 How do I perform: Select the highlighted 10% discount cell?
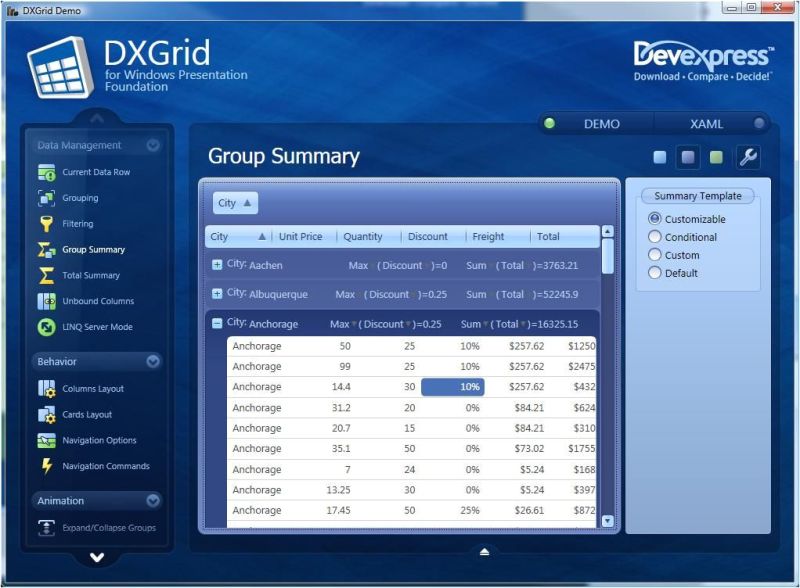click(x=453, y=387)
